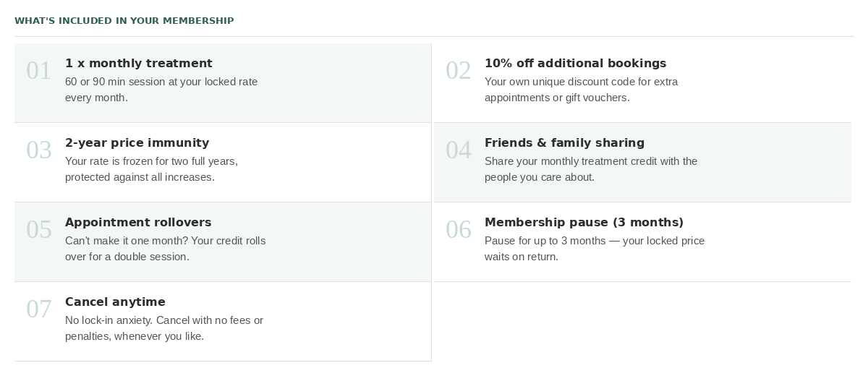Open the "10% off additional bookings" benefit
Screen dimensions: 868x376
[x=575, y=64]
